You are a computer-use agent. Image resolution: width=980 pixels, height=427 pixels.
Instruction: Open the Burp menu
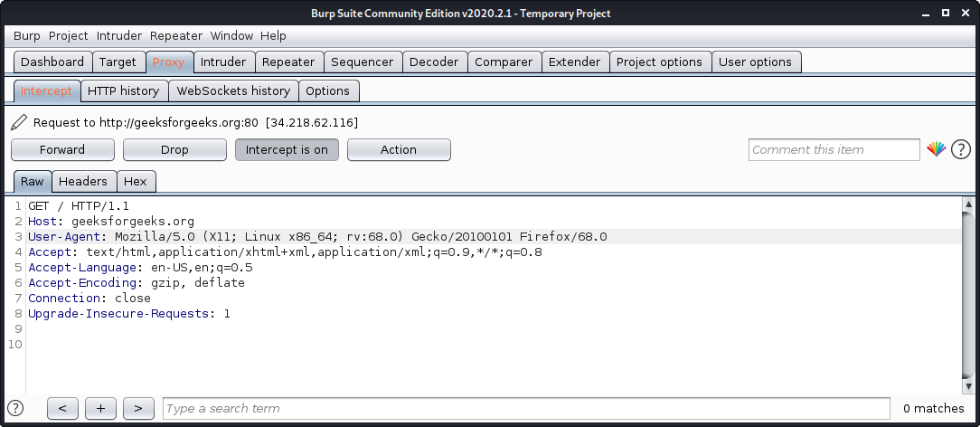[27, 35]
